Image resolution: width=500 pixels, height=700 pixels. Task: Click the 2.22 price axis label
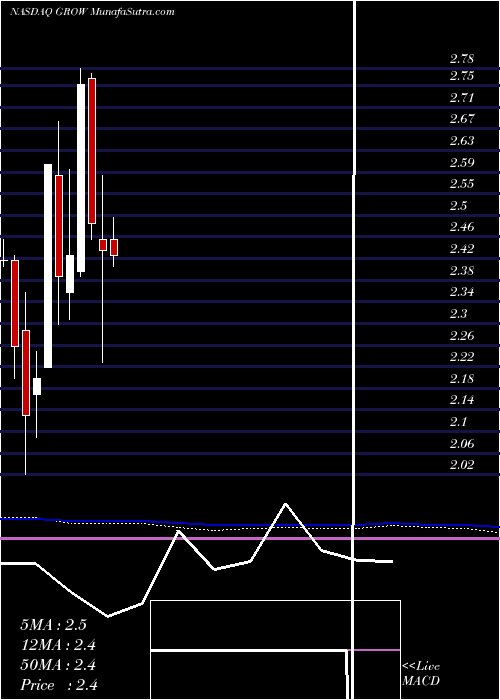[x=462, y=357]
